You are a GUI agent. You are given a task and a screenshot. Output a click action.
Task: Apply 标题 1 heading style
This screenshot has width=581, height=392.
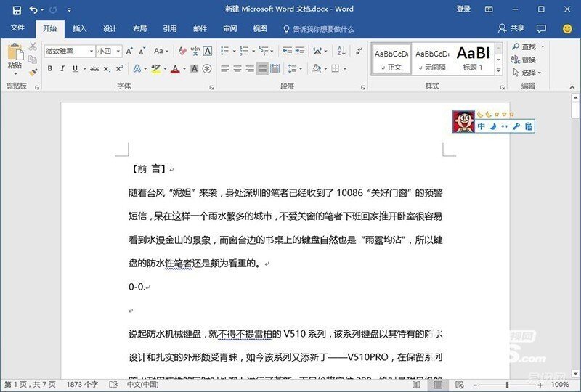click(474, 59)
